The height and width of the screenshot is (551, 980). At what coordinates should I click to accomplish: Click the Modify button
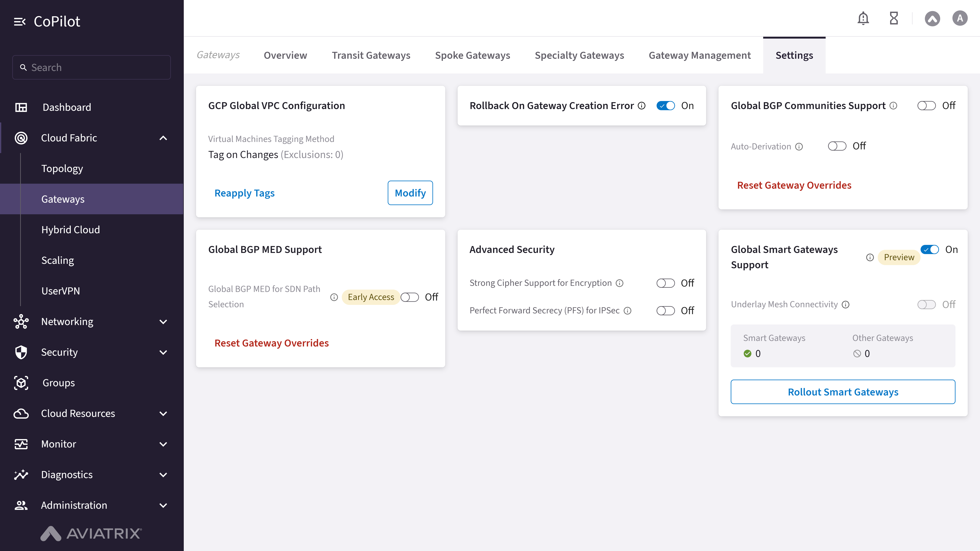click(410, 193)
